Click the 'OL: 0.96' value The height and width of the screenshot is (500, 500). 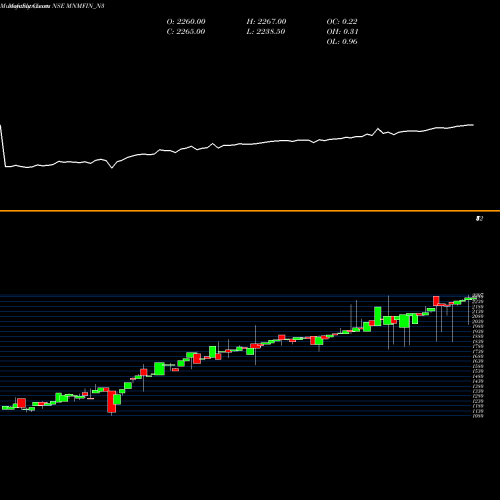[342, 42]
